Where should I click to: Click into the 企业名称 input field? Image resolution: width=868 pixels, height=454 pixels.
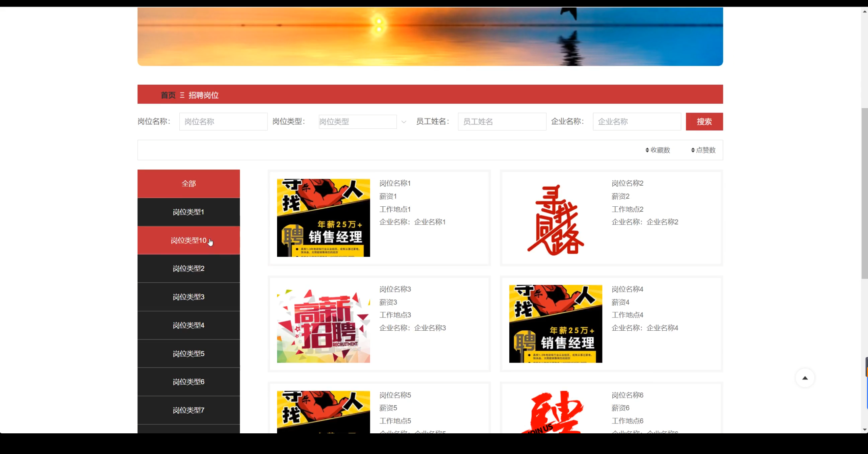(636, 122)
